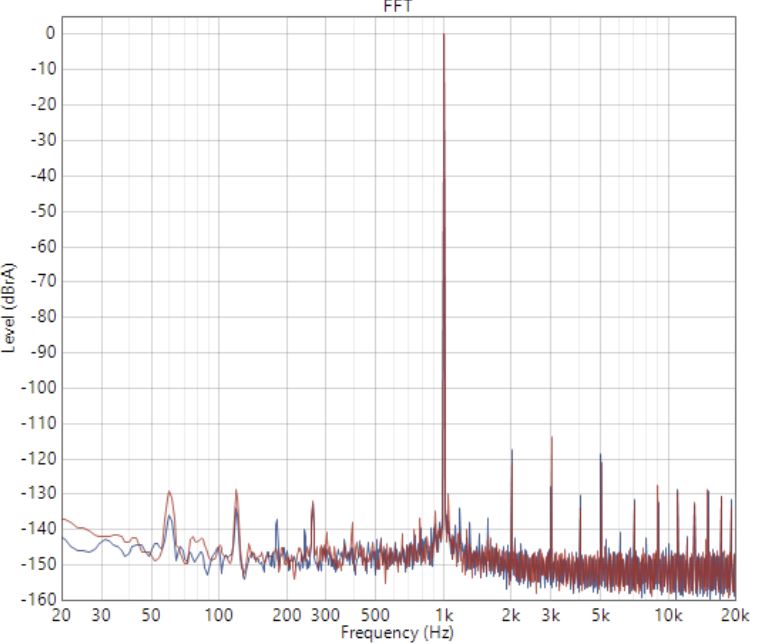762x644 pixels.
Task: Click the 200 Hz frequency axis tick label
Action: click(287, 615)
